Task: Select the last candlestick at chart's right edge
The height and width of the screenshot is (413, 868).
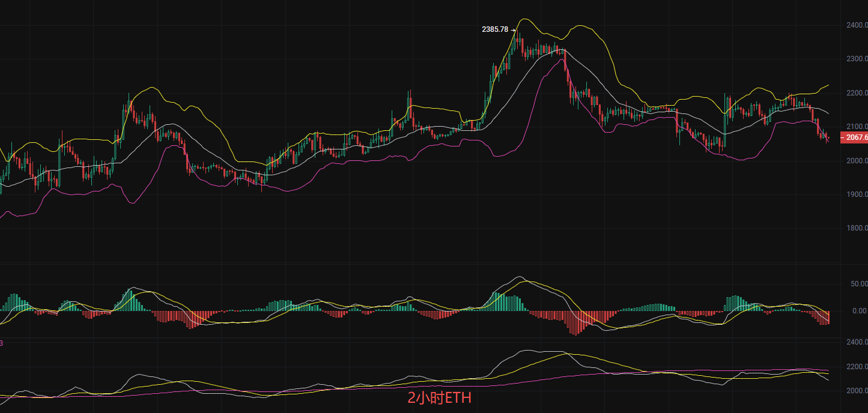Action: (828, 139)
